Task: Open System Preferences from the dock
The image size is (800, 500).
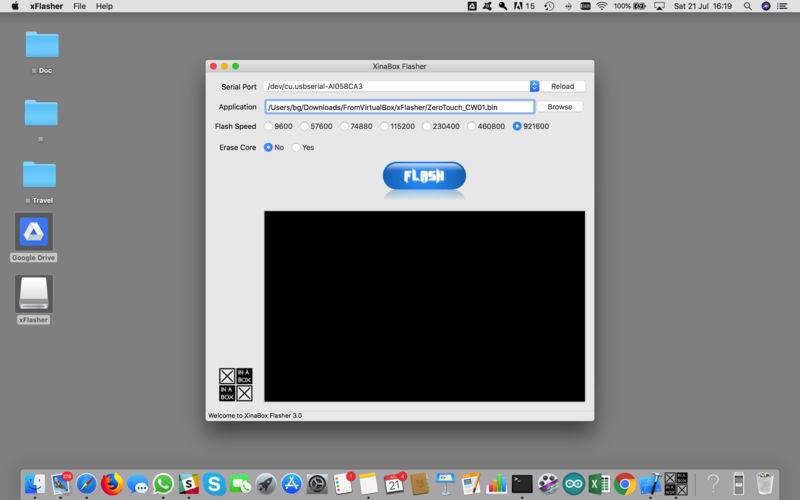Action: [x=317, y=484]
